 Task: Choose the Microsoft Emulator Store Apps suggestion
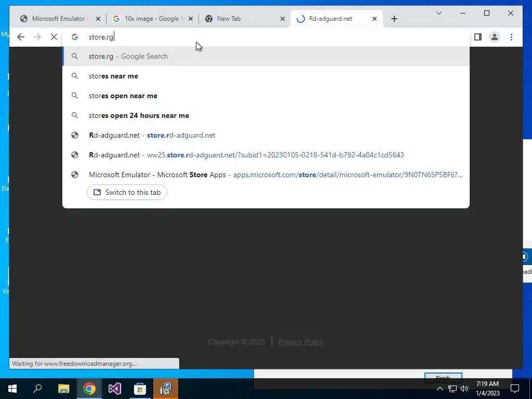click(x=266, y=175)
